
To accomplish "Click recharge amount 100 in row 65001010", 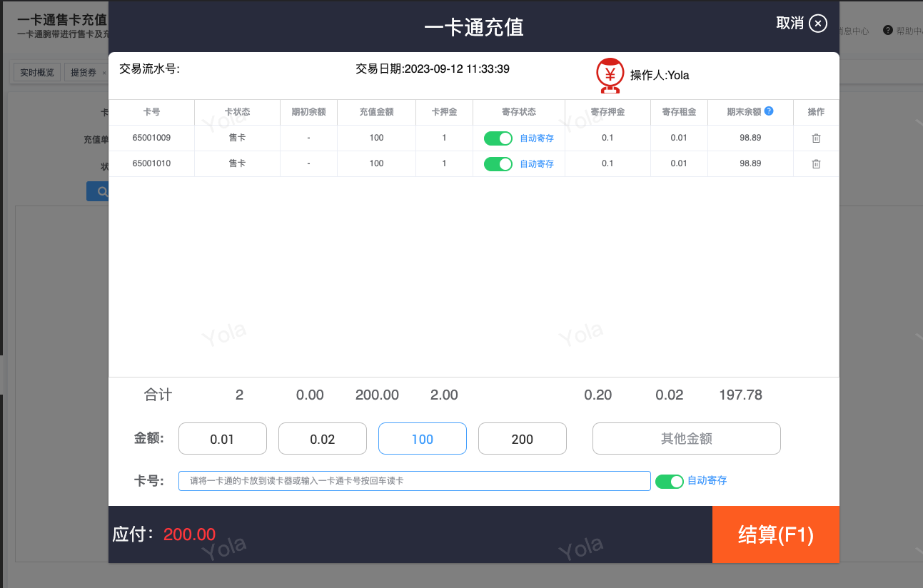I will click(377, 163).
